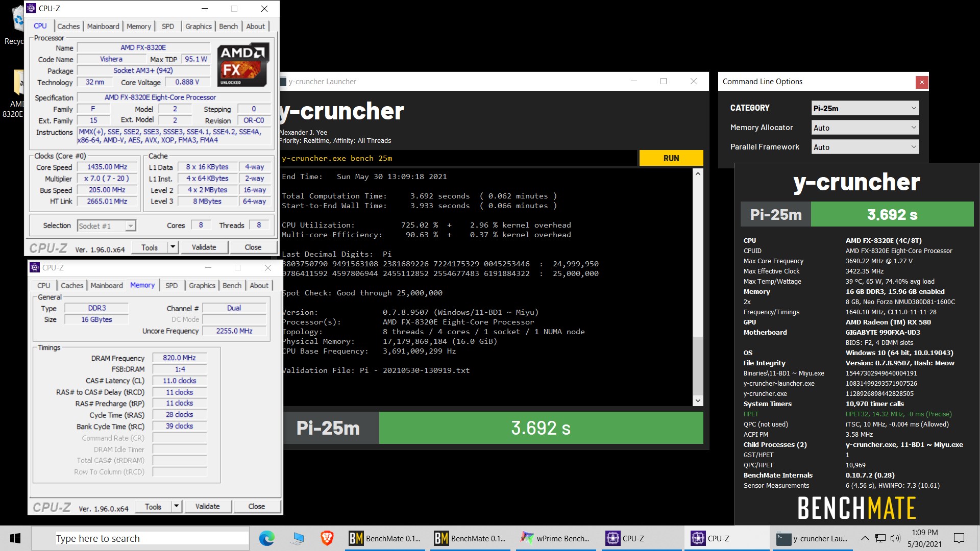
Task: Open the Parallel Framework dropdown
Action: pos(865,147)
